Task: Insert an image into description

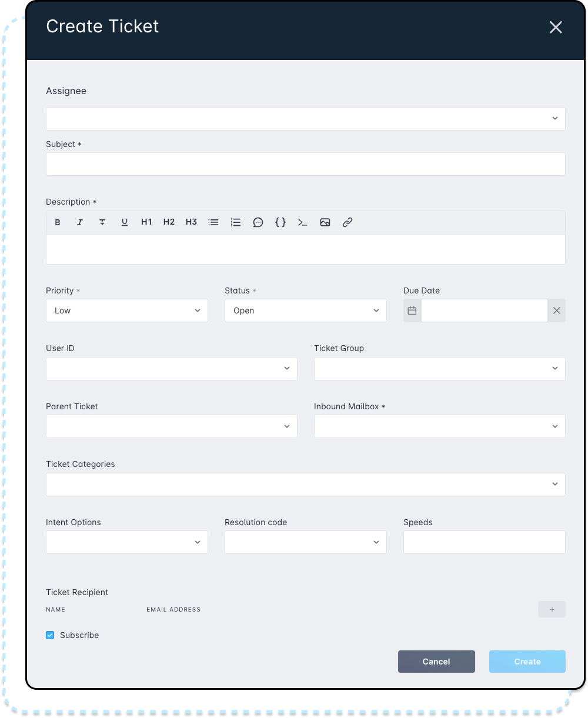Action: (x=325, y=222)
